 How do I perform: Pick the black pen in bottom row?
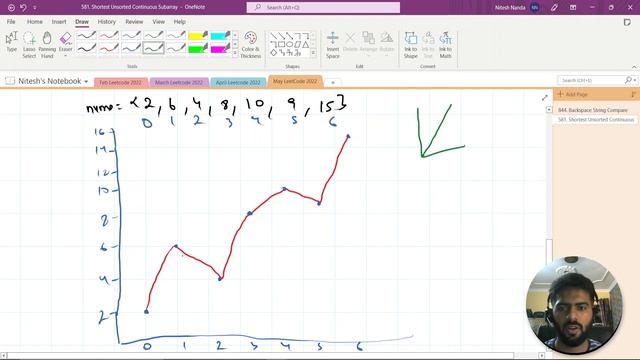(87, 49)
